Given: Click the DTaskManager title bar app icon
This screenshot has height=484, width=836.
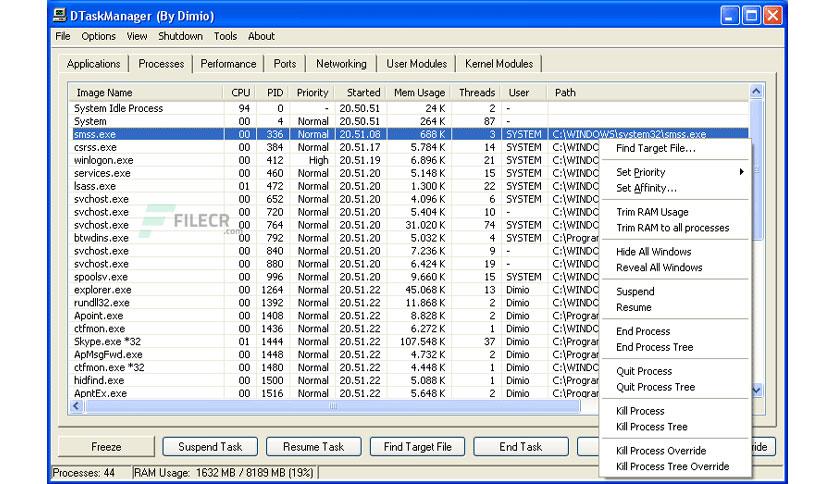Looking at the screenshot, I should [x=60, y=15].
